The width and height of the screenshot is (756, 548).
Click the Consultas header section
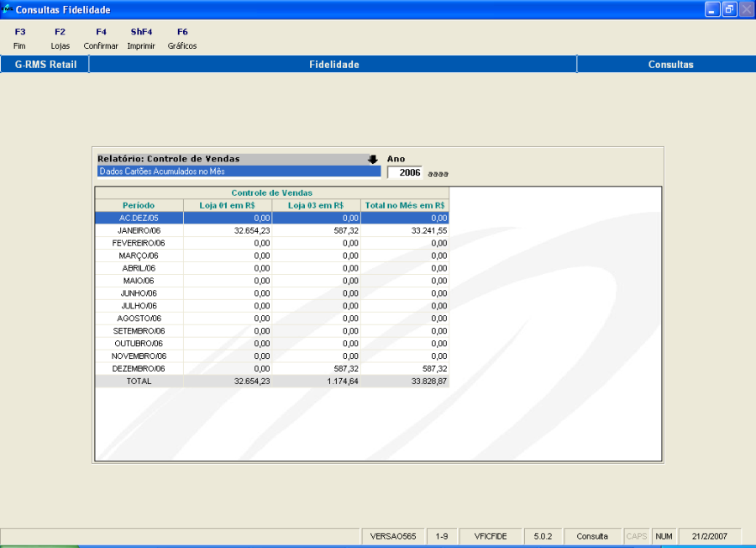(670, 65)
